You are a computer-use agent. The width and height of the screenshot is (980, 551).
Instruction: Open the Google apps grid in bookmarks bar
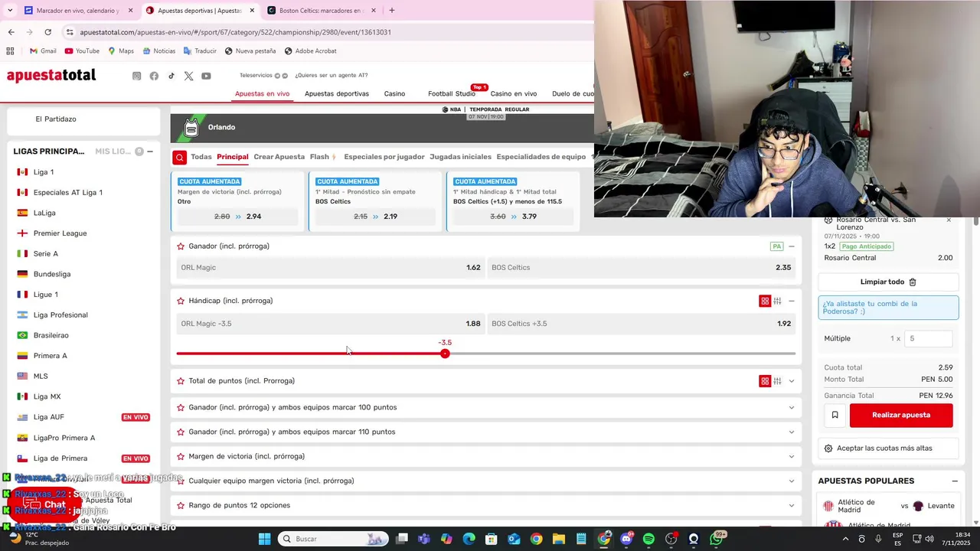point(10,51)
